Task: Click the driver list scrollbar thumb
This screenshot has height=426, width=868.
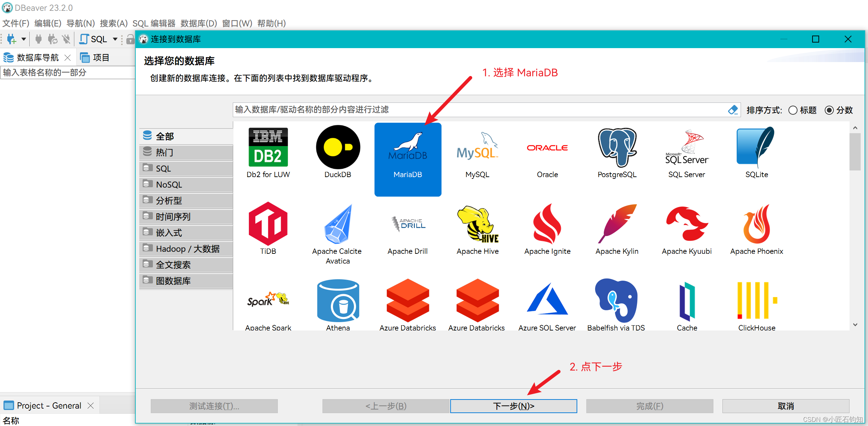Action: pyautogui.click(x=855, y=152)
